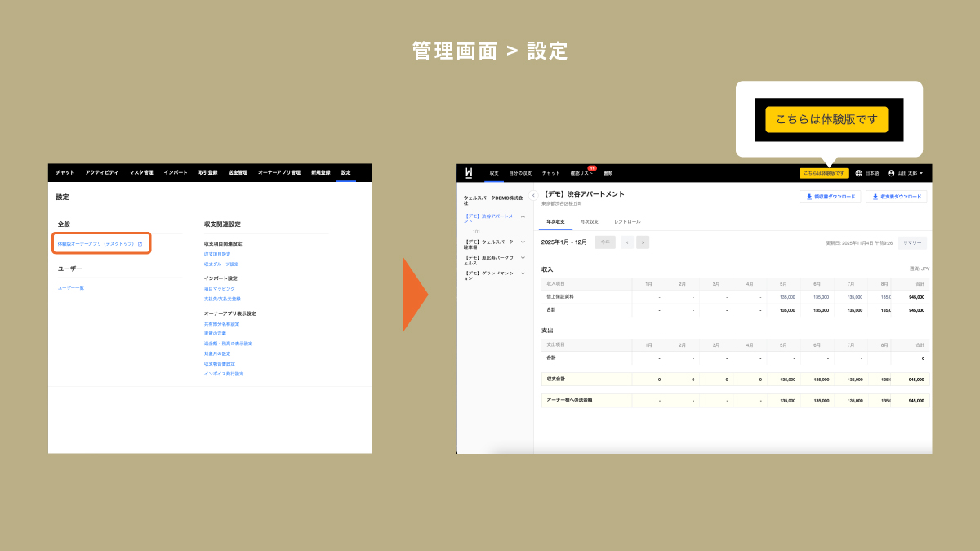Collapse the 渋谷アパートメント property tree item
This screenshot has height=551, width=980.
[x=523, y=216]
